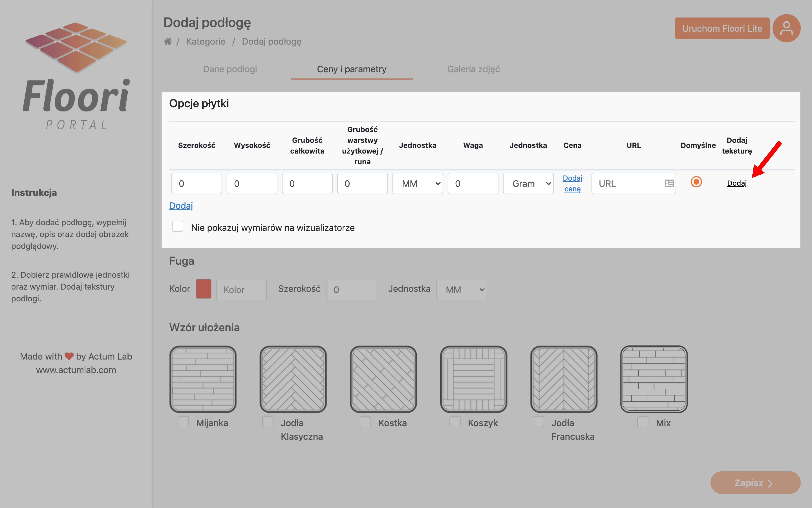This screenshot has width=812, height=508.
Task: Open the user profile avatar icon
Action: [786, 28]
